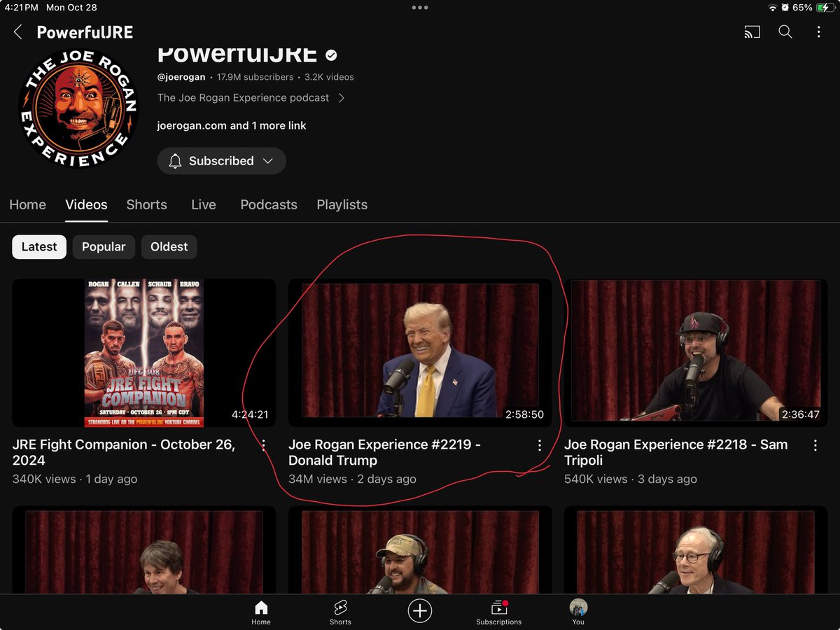Open second-row thumbnail of man in camo cap
This screenshot has width=840, height=630.
click(420, 551)
